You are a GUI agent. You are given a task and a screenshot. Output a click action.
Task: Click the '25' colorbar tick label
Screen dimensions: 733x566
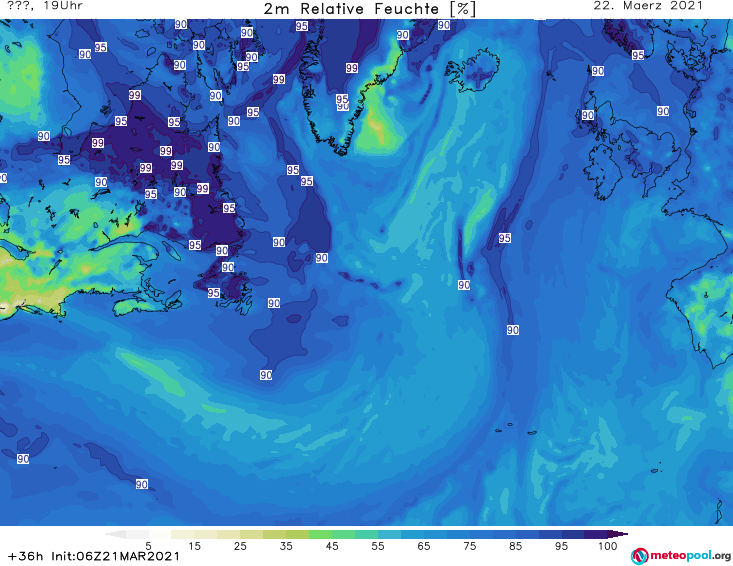(240, 546)
